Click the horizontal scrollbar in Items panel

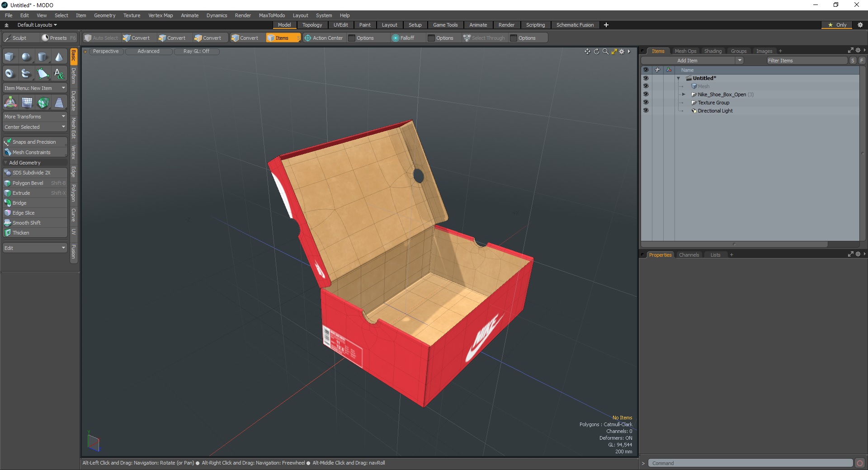click(x=735, y=244)
